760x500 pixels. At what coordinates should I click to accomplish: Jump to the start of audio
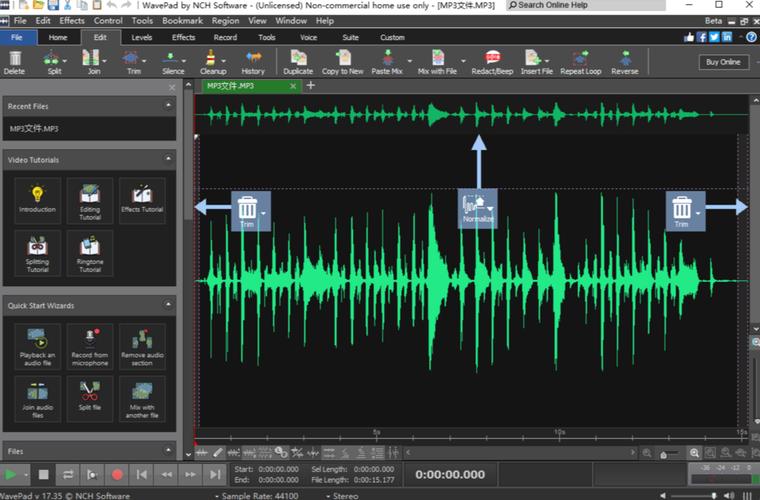coord(142,474)
